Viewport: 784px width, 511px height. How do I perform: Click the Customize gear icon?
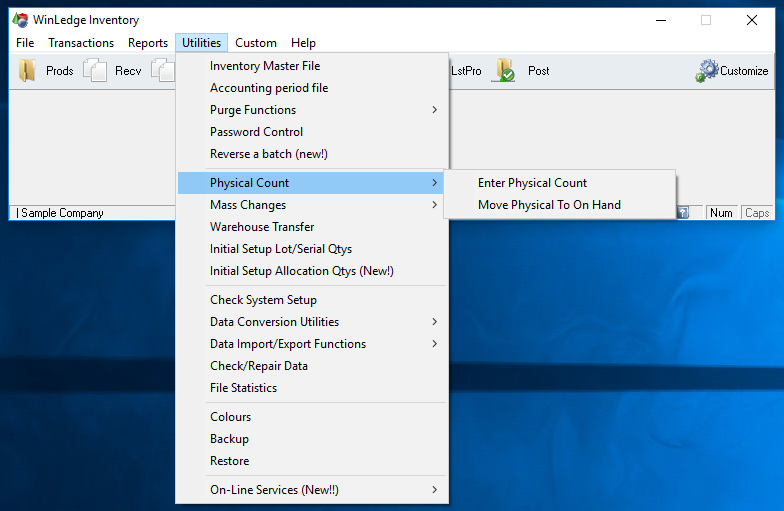click(x=708, y=71)
